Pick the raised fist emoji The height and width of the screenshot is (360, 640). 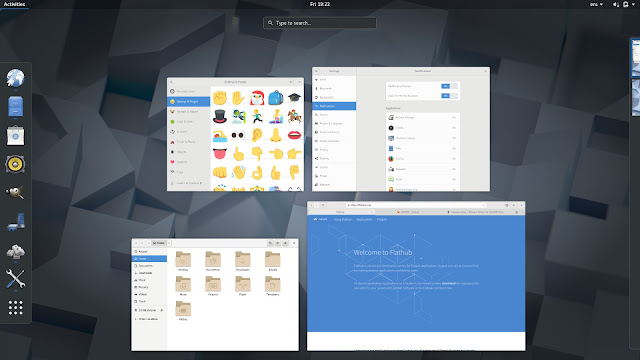click(220, 98)
